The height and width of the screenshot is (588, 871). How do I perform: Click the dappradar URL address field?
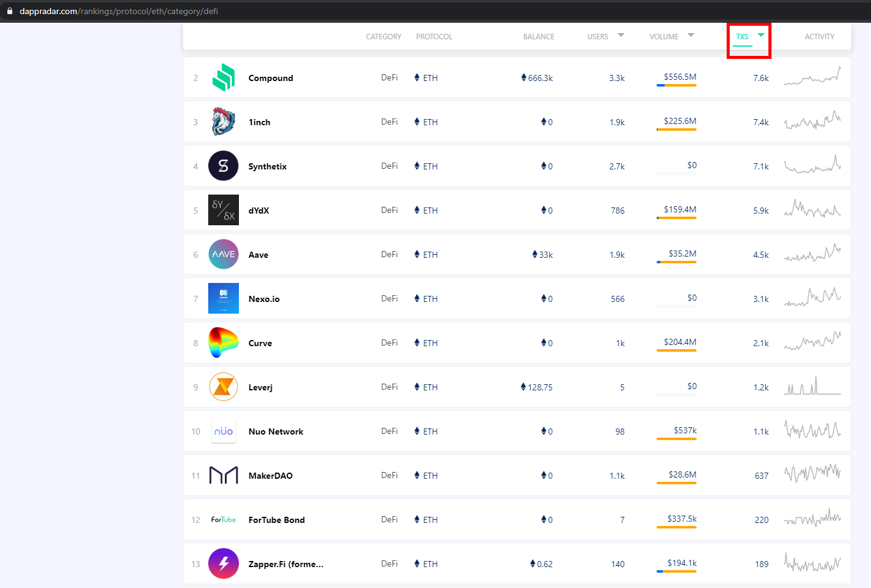pos(119,11)
